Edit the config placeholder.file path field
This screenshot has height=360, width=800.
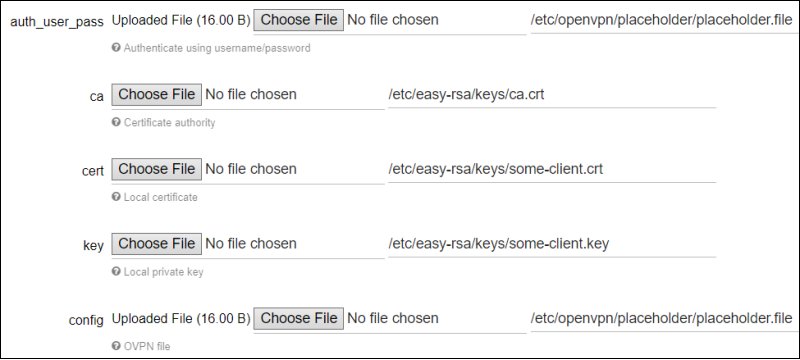click(664, 319)
